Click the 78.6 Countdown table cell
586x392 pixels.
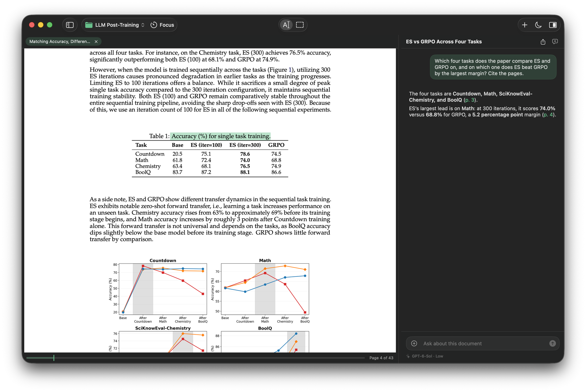pyautogui.click(x=245, y=154)
